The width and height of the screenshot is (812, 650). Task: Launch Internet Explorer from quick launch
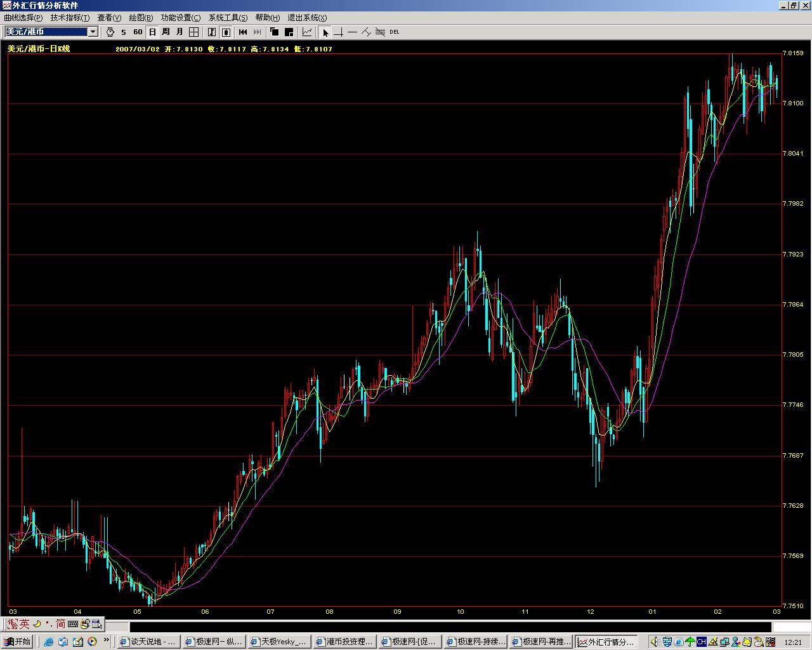(x=48, y=642)
